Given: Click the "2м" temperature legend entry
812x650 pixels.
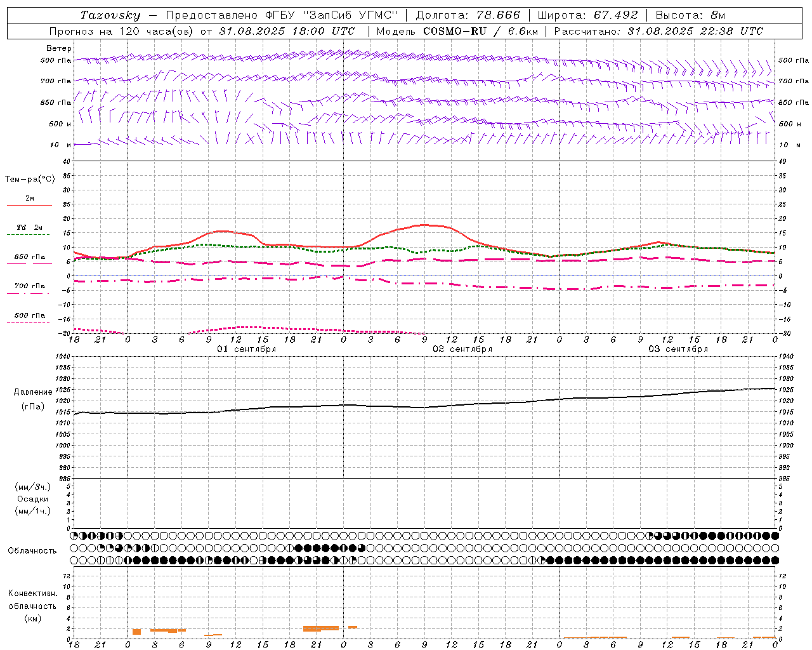Looking at the screenshot, I should 30,199.
